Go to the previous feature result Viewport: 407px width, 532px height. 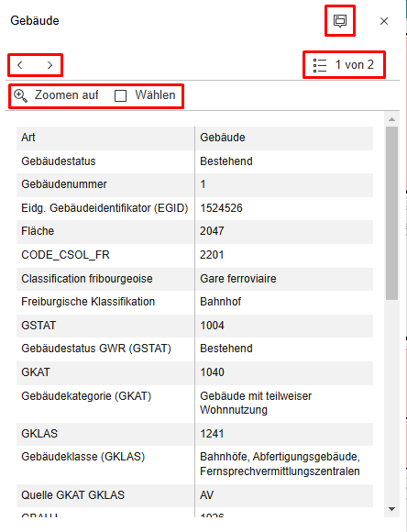pos(20,65)
